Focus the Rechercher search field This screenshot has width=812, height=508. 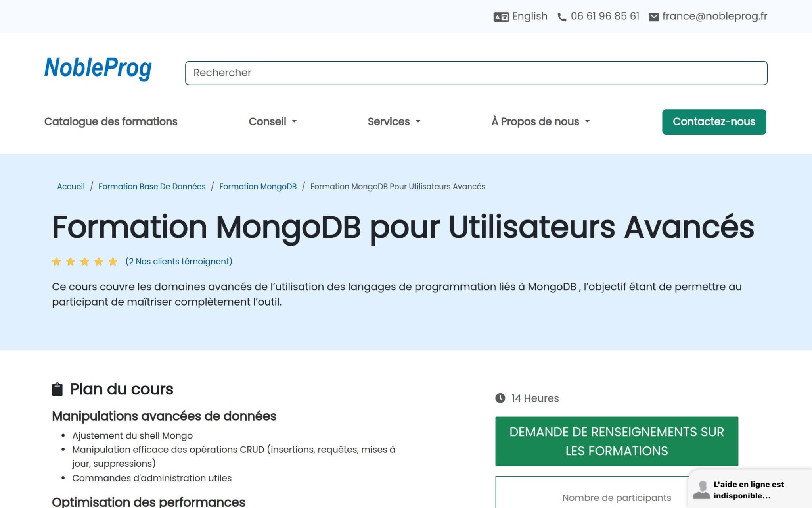tap(476, 73)
